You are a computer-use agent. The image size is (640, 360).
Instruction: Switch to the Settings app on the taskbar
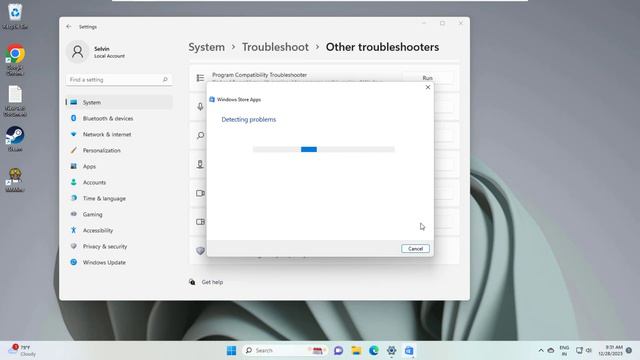click(x=391, y=351)
